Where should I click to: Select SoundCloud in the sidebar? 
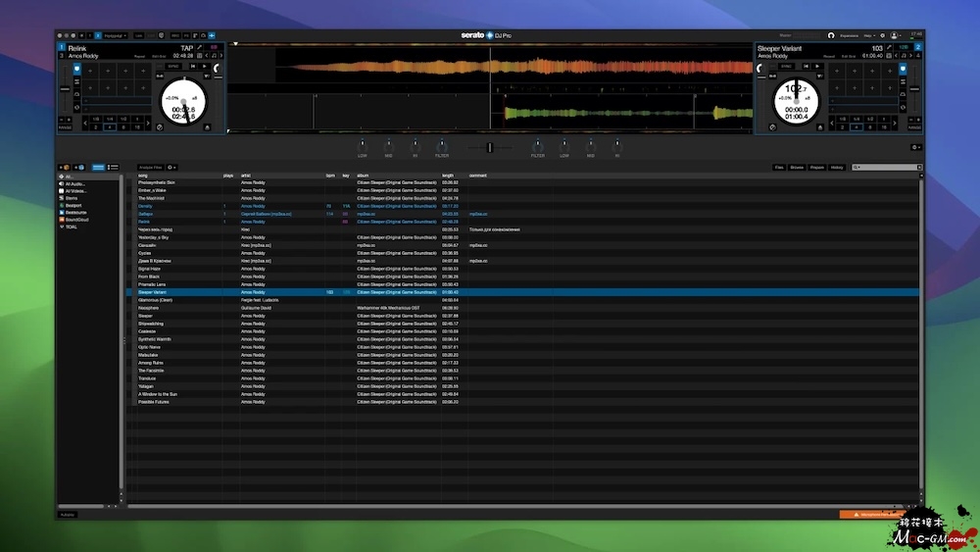pyautogui.click(x=77, y=219)
